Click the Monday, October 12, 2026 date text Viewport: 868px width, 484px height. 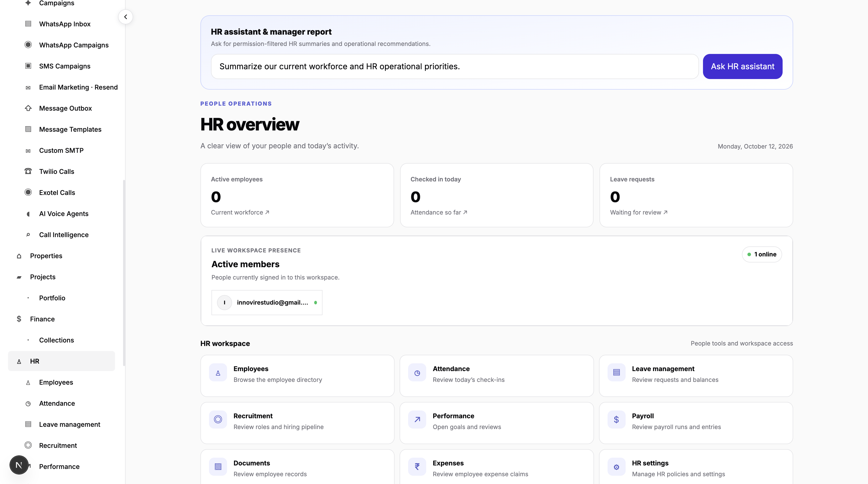point(755,147)
